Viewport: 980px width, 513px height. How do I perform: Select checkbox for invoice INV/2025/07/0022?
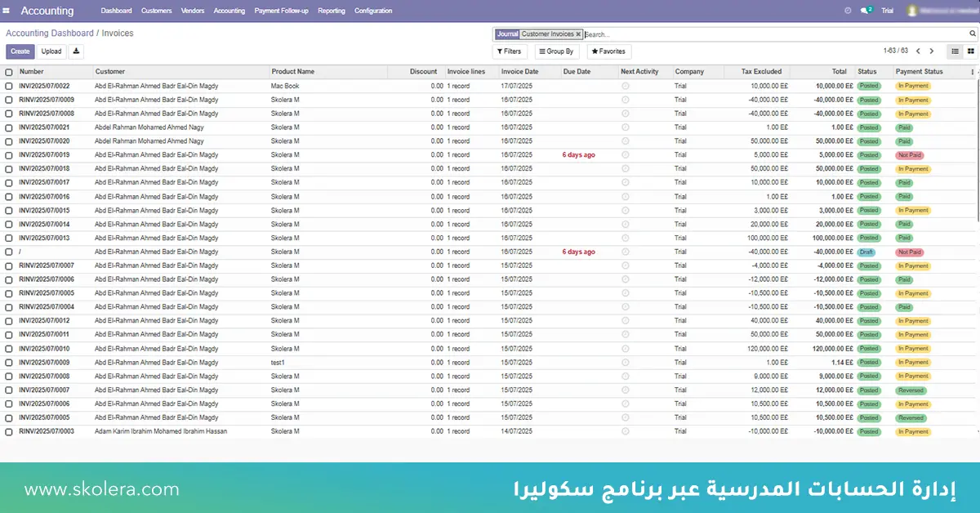[9, 86]
